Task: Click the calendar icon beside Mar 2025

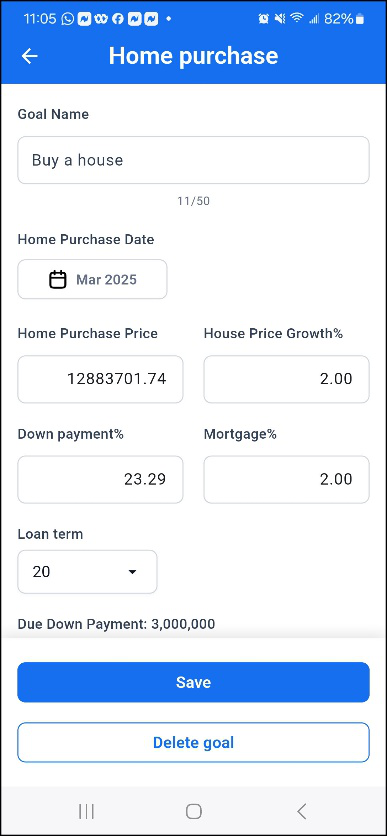Action: 58,279
